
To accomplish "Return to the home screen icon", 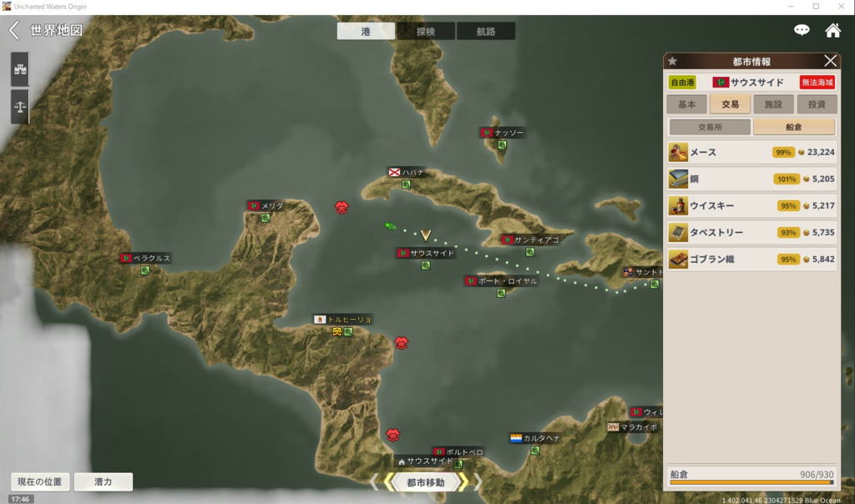I will click(x=832, y=30).
